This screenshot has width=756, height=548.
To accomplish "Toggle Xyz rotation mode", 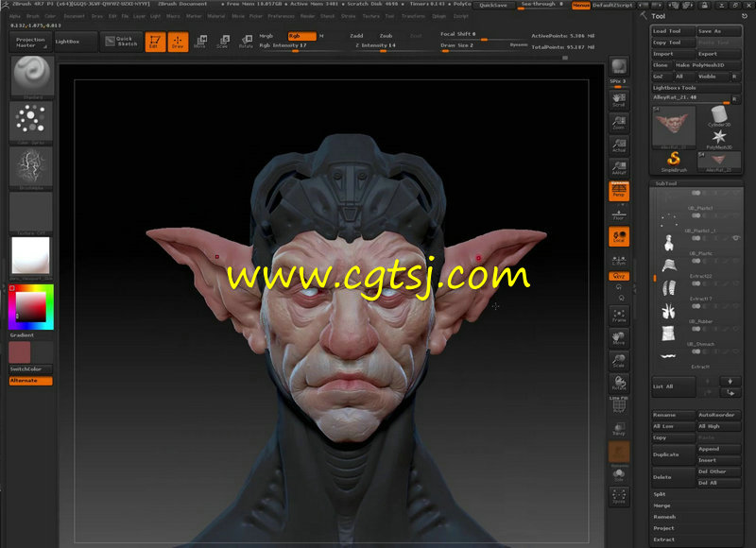I will coord(619,276).
